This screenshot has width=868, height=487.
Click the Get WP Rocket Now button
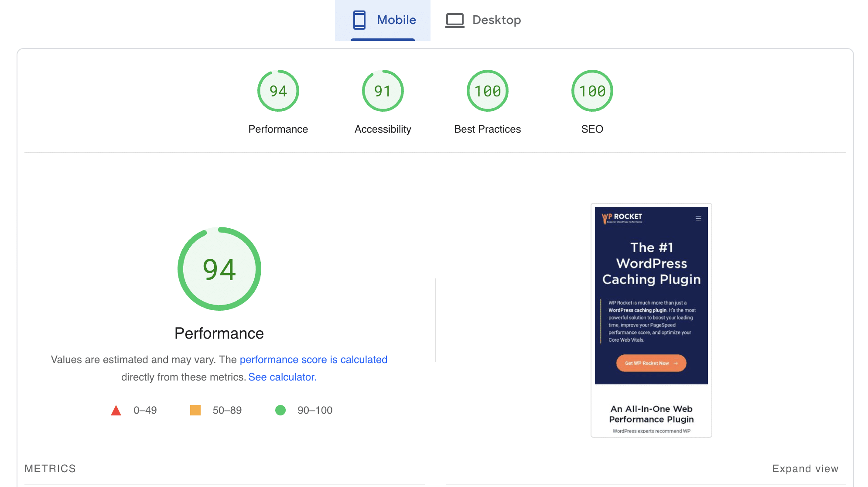pyautogui.click(x=650, y=363)
